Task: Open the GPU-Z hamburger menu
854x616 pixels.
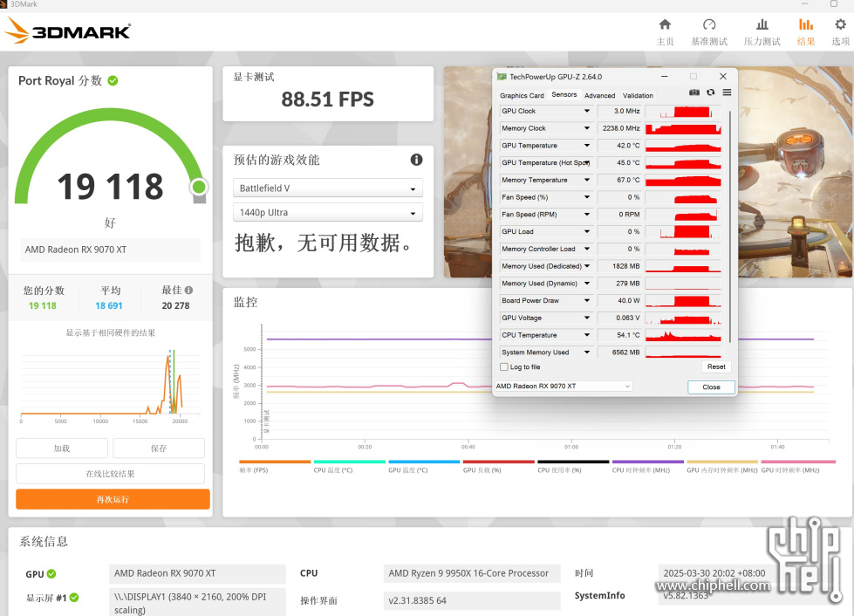Action: pyautogui.click(x=727, y=92)
